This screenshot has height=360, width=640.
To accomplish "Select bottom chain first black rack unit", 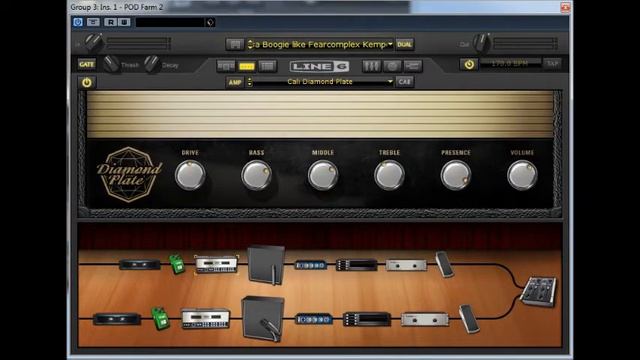I will coord(117,319).
